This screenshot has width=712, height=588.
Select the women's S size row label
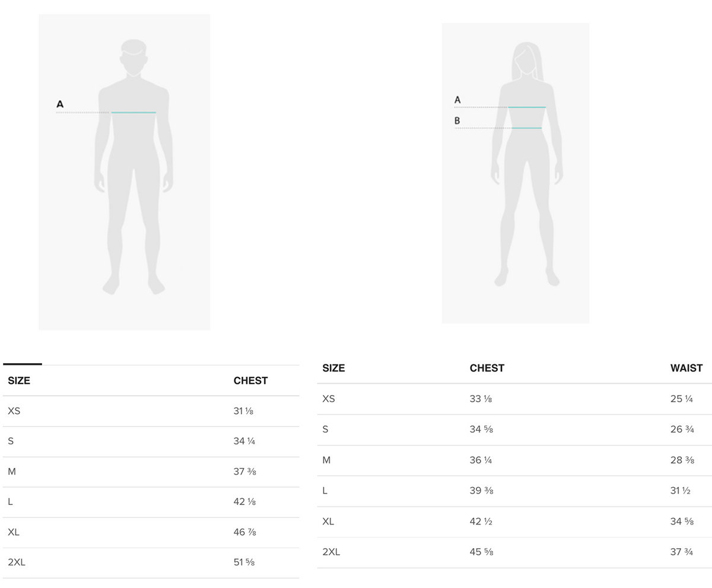point(325,430)
